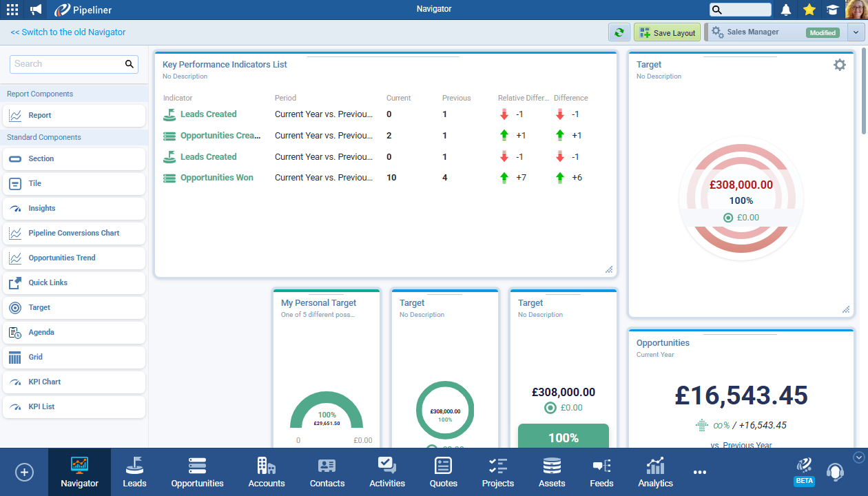The height and width of the screenshot is (496, 868).
Task: Click the megaphone announcements icon
Action: coord(36,10)
